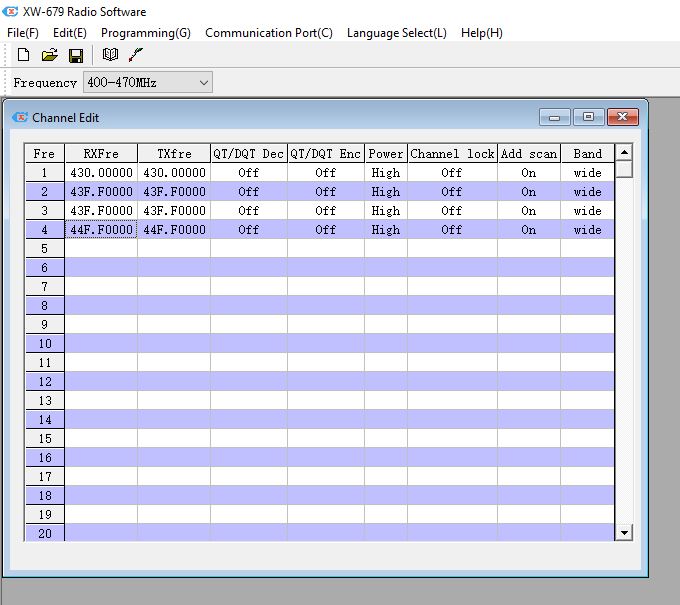Click Add scan On cell in row 3
Screen dimensions: 680x605
529,211
